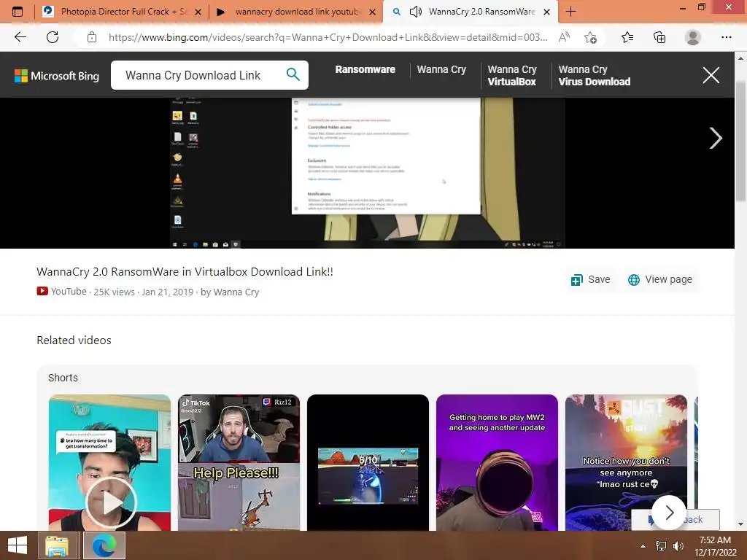Open Read aloud from address bar

click(x=564, y=37)
